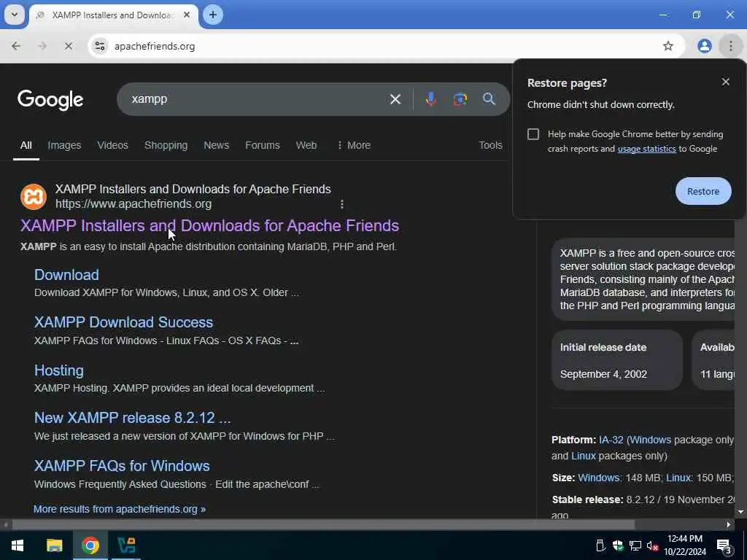Open XAMPP FAQs for Windows link
This screenshot has height=560, width=747.
(122, 466)
